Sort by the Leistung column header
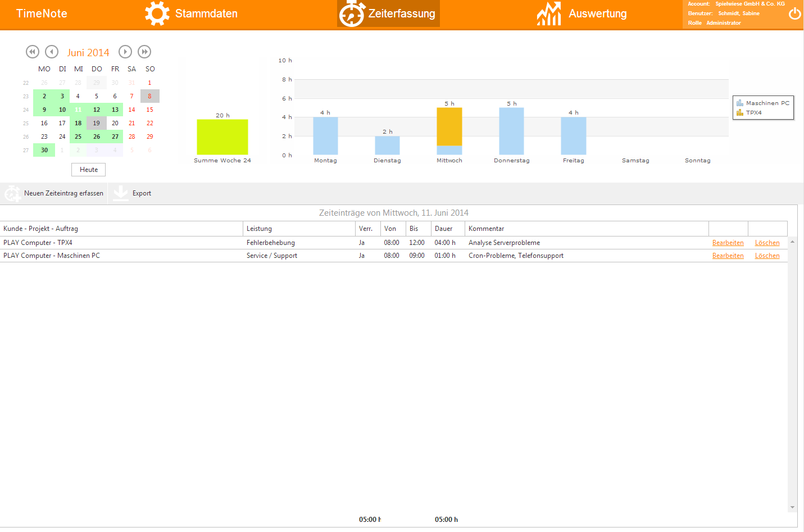Image resolution: width=804 pixels, height=532 pixels. (259, 229)
